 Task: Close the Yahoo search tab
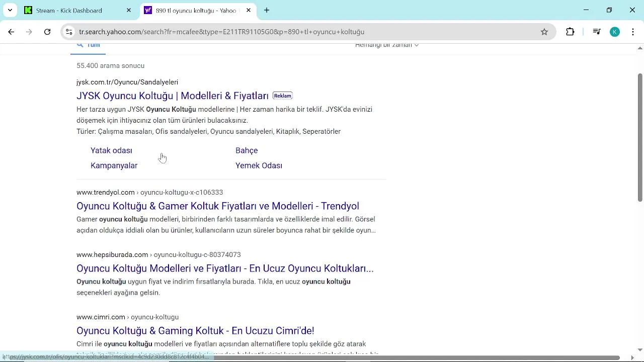point(249,10)
